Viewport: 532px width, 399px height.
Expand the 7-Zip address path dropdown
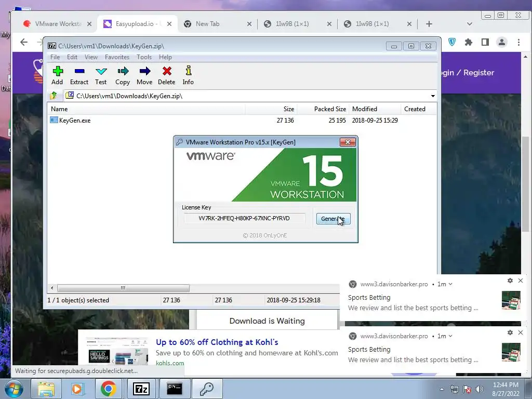click(x=433, y=96)
